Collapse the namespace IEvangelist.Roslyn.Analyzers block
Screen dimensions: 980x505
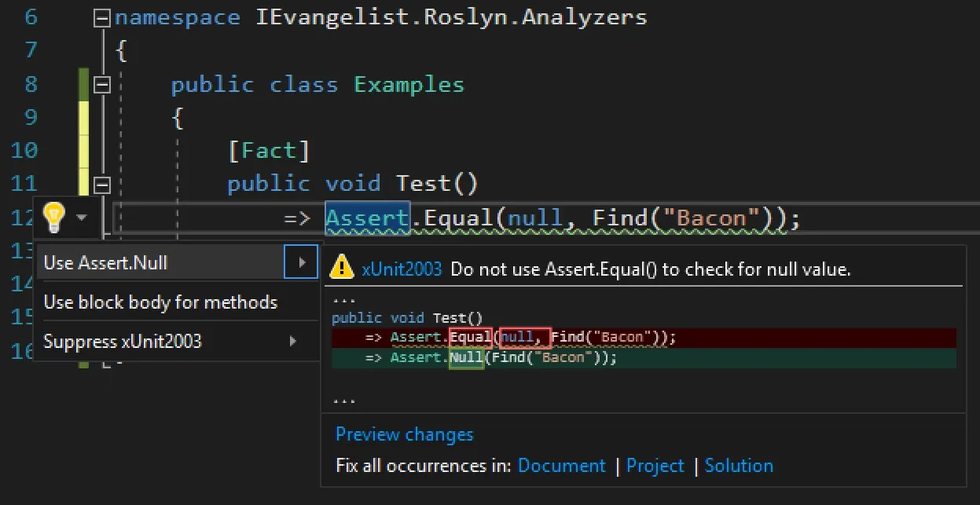102,19
